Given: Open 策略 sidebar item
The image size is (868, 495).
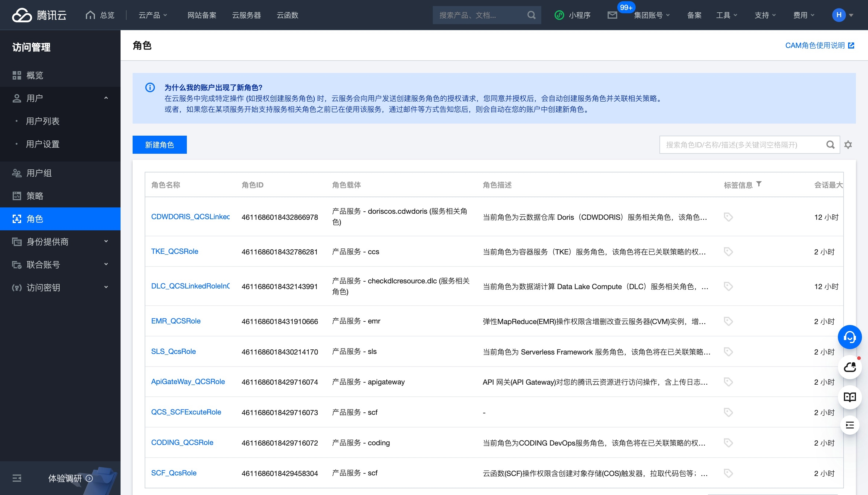Looking at the screenshot, I should tap(60, 196).
